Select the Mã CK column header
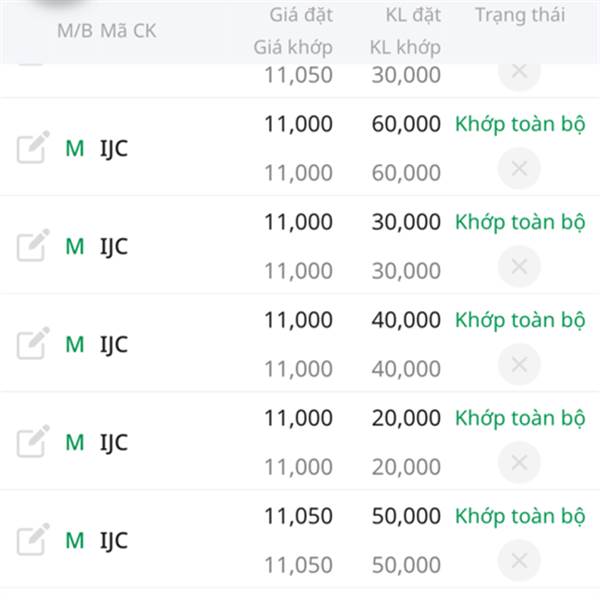Screen dimensions: 600x600 (128, 30)
